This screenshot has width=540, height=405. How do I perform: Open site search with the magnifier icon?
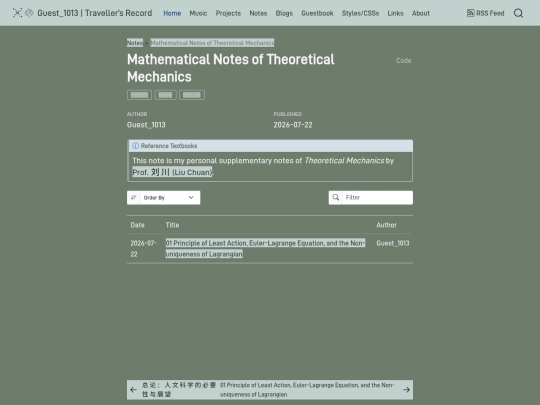(x=518, y=13)
